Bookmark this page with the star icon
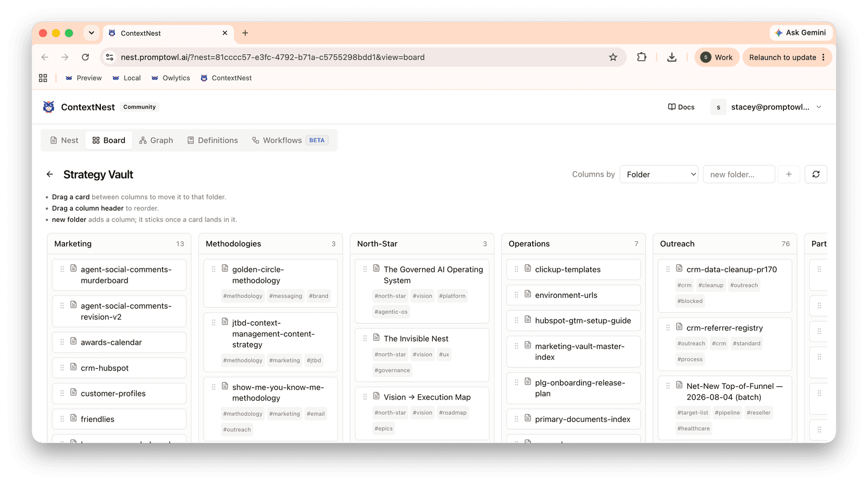 point(613,57)
